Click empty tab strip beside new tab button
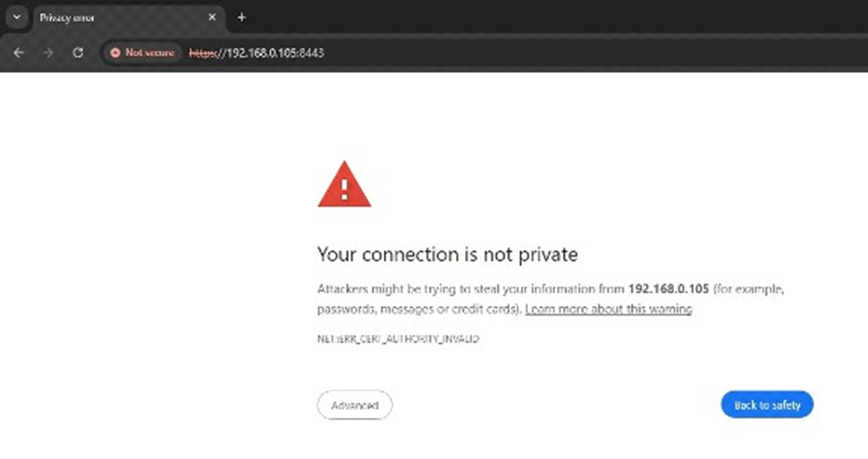The height and width of the screenshot is (459, 868). 554,17
